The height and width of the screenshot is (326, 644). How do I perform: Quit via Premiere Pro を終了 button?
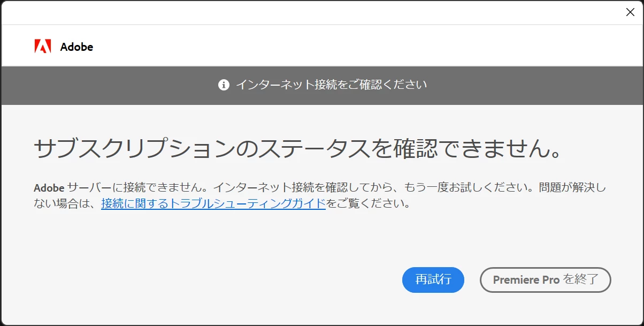coord(546,280)
